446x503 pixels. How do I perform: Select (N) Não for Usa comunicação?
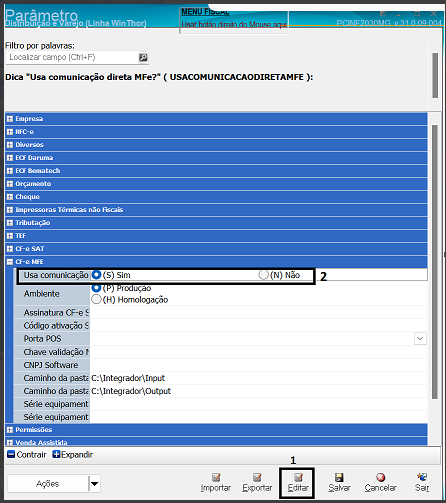point(263,275)
